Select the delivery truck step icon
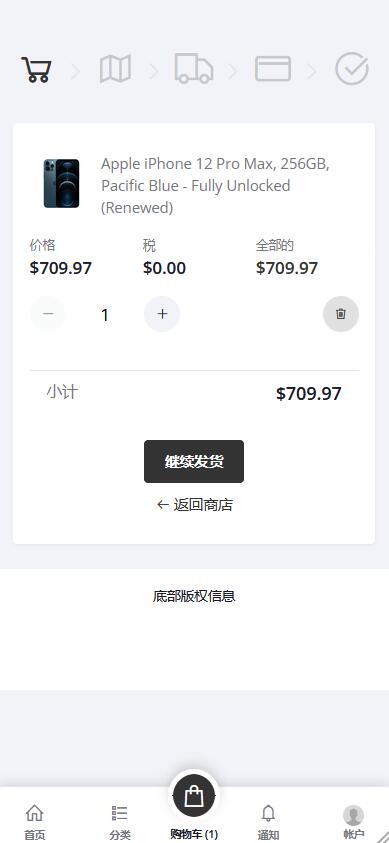Viewport: 389px width, 843px height. (x=194, y=69)
